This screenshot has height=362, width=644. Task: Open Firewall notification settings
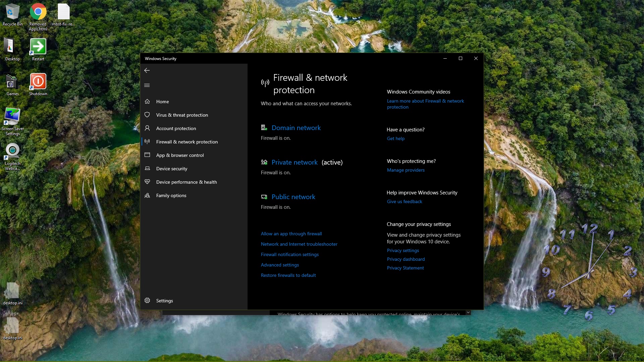click(x=289, y=254)
